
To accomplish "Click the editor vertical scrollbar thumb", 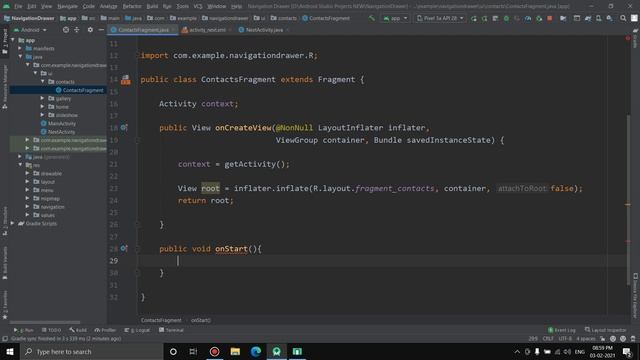I will coord(629,200).
